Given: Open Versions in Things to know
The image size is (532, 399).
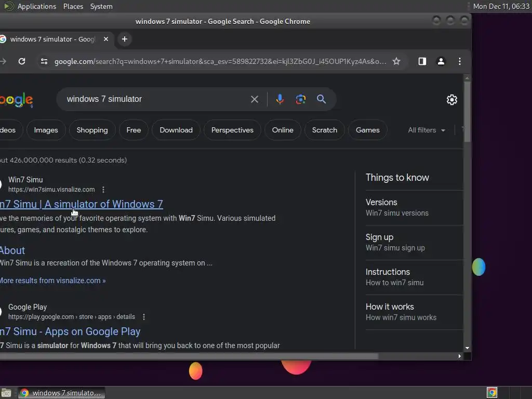Looking at the screenshot, I should coord(414,207).
